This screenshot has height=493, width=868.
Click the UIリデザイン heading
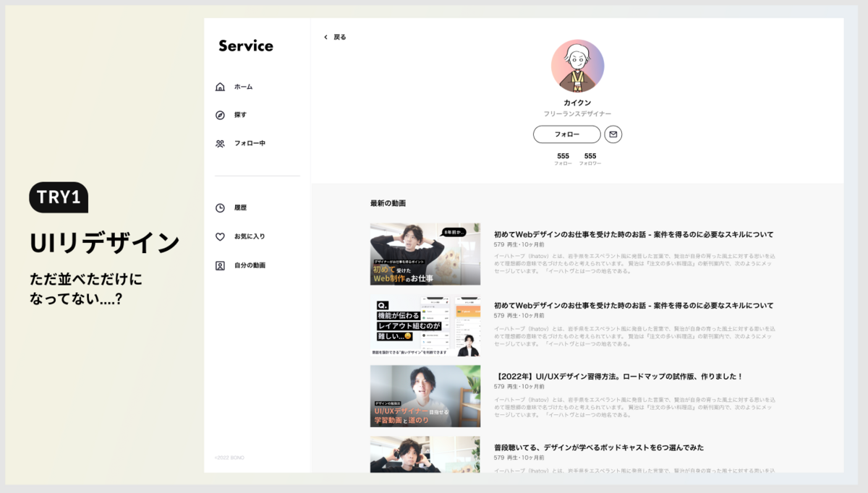click(104, 243)
